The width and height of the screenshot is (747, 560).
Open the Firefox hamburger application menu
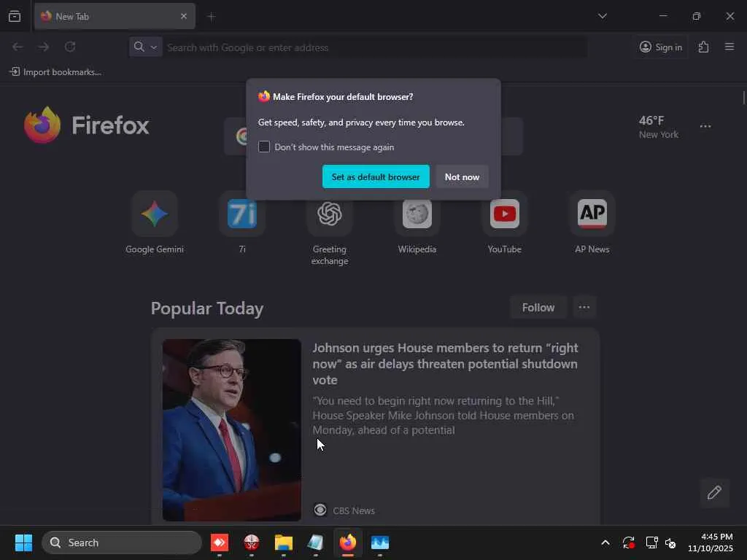729,47
